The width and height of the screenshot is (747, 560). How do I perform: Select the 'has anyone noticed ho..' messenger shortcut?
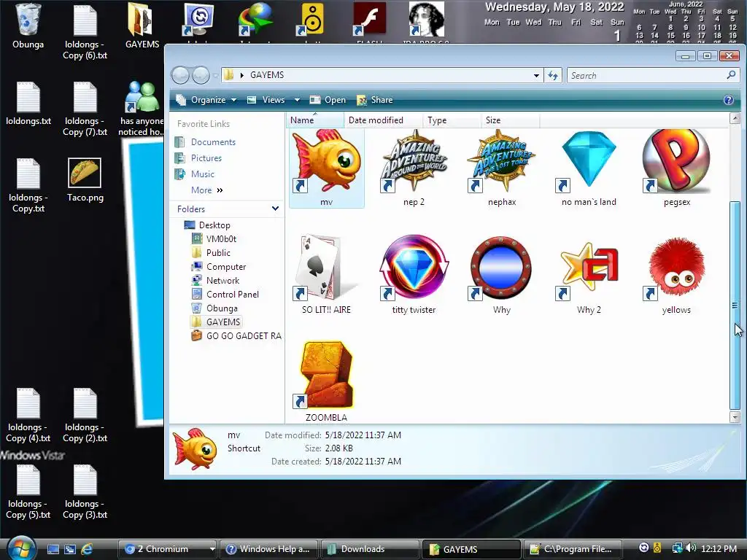(x=142, y=109)
